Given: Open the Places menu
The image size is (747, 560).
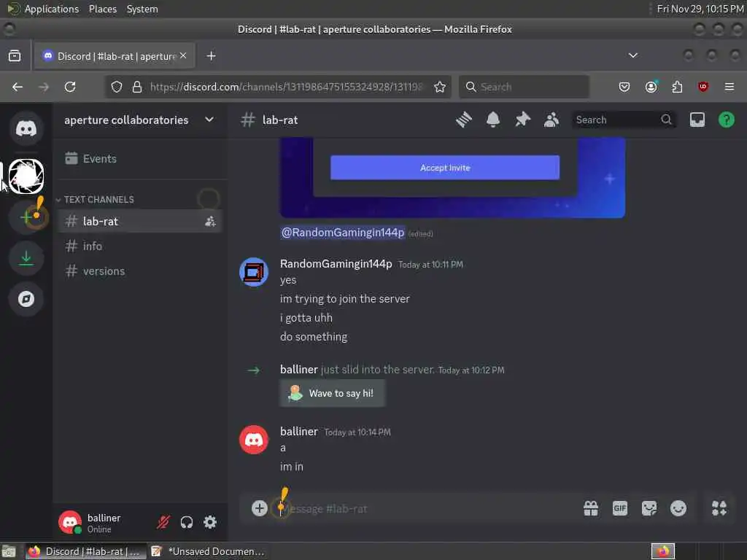Looking at the screenshot, I should click(103, 9).
